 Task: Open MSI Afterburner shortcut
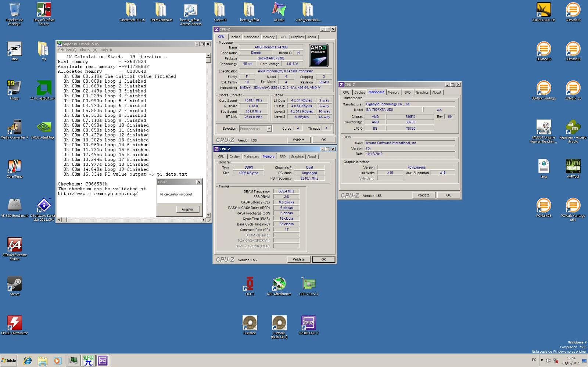click(x=279, y=286)
